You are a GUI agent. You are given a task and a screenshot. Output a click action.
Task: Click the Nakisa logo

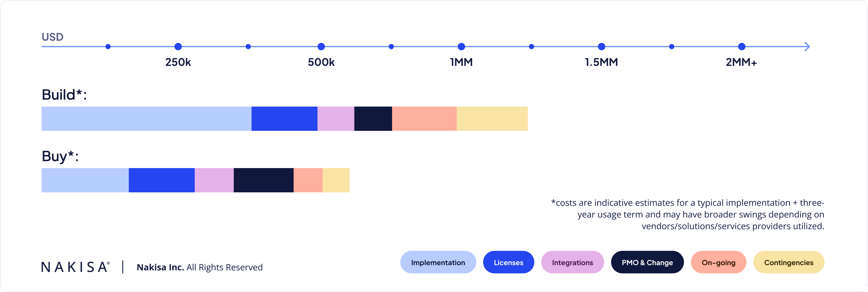[75, 267]
